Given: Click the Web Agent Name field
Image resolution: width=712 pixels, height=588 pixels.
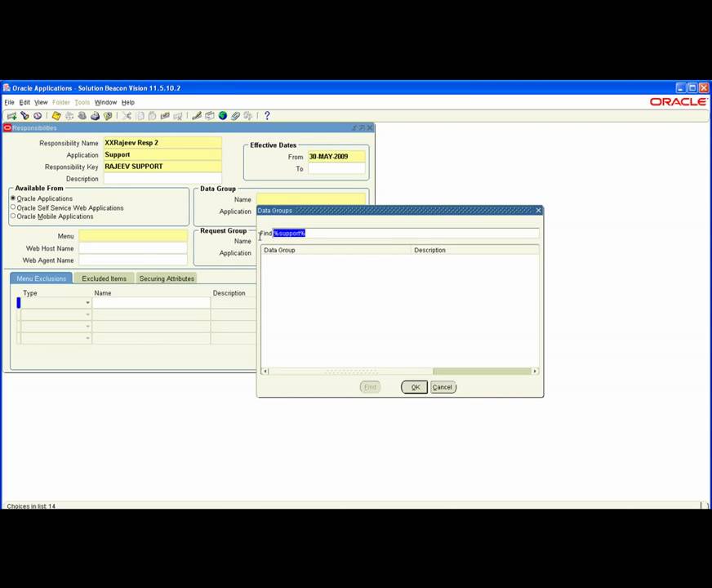Looking at the screenshot, I should [133, 261].
